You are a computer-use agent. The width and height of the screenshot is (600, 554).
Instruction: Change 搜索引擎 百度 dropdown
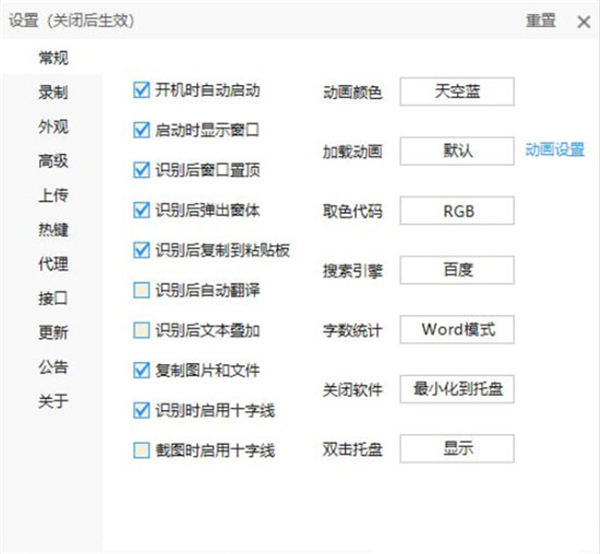coord(457,269)
